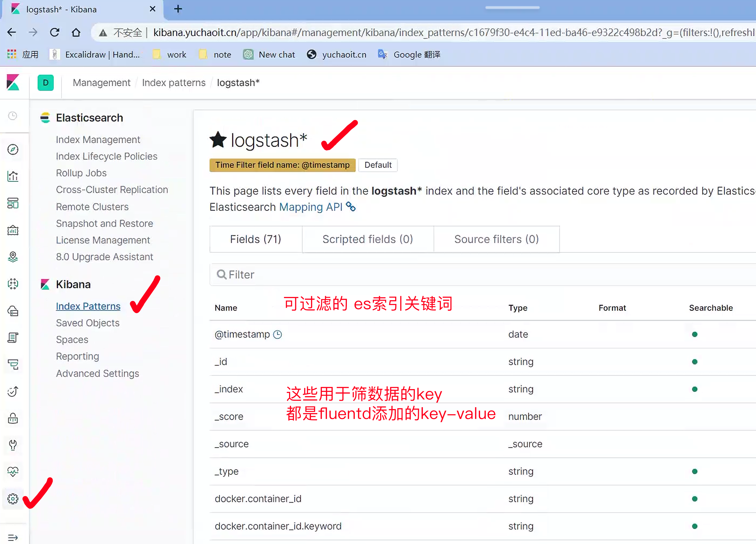Open Dev Tools wrench icon

pyautogui.click(x=13, y=445)
